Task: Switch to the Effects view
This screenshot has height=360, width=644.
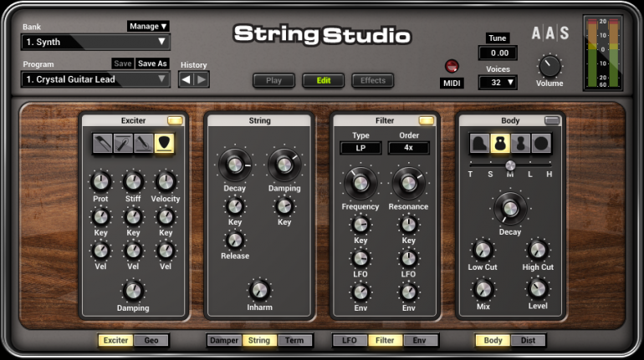Action: [372, 80]
